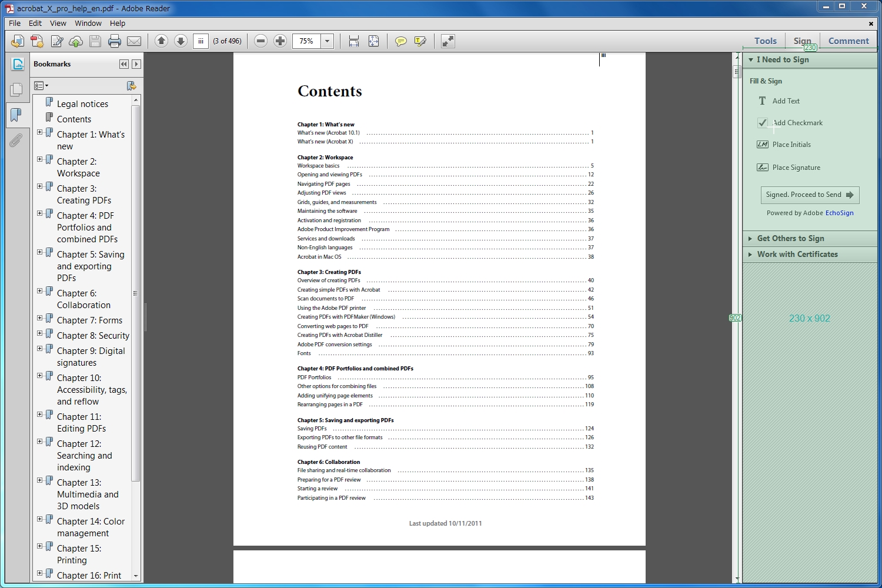Click the single right-arrow button beside Bookmarks

[136, 64]
